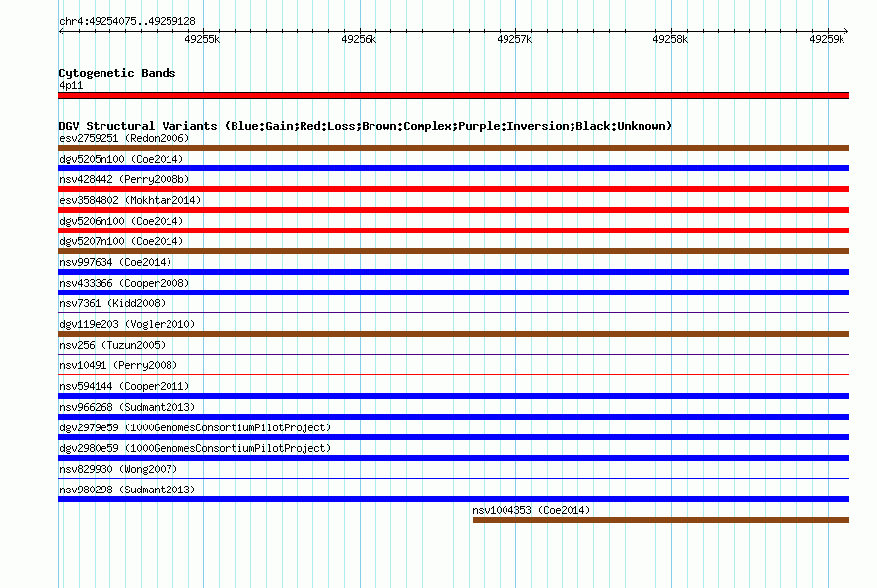Click the red bar under nsv428442
877x588 pixels.
pyautogui.click(x=453, y=189)
